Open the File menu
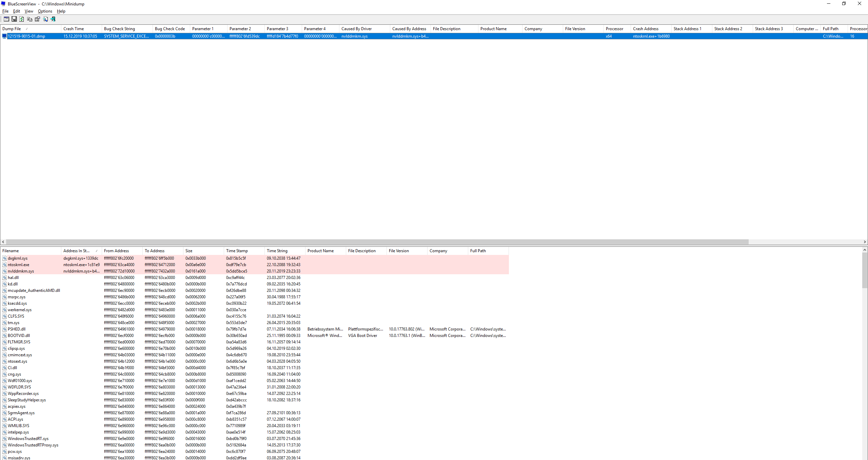The width and height of the screenshot is (868, 460). pyautogui.click(x=5, y=11)
